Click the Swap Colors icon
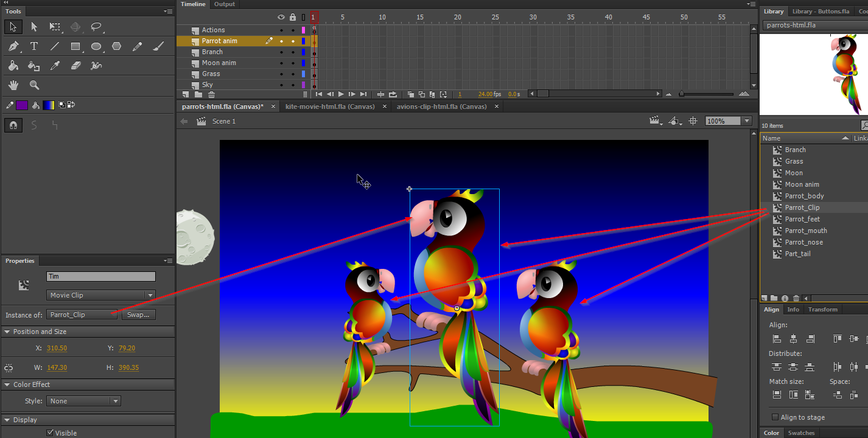Image resolution: width=868 pixels, height=438 pixels. click(x=71, y=105)
